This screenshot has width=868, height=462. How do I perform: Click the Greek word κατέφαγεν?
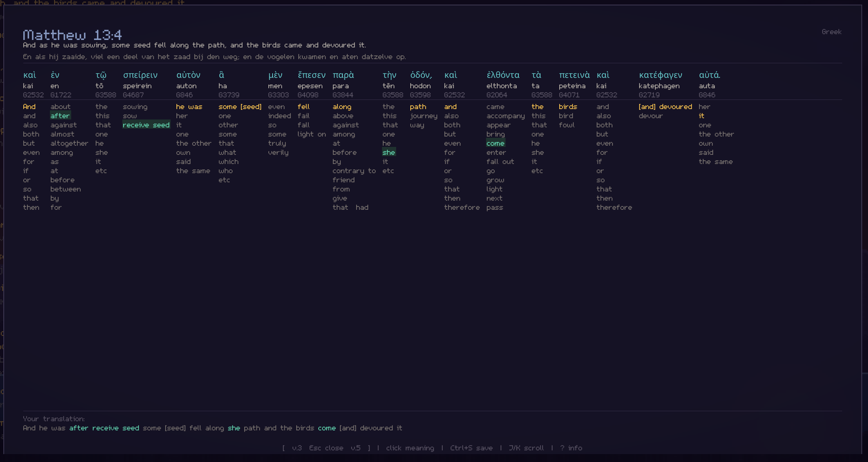click(x=660, y=75)
